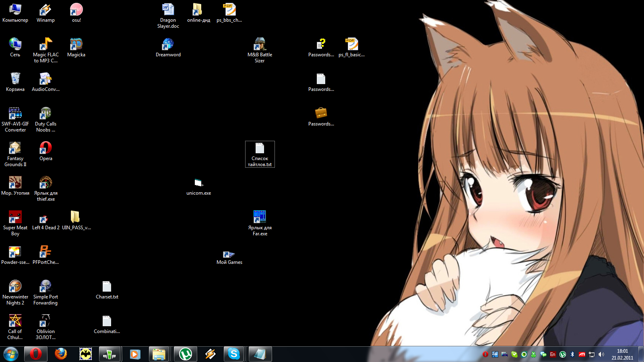Select the Neverwinter Nights 2 shortcut
644x362 pixels.
click(15, 286)
